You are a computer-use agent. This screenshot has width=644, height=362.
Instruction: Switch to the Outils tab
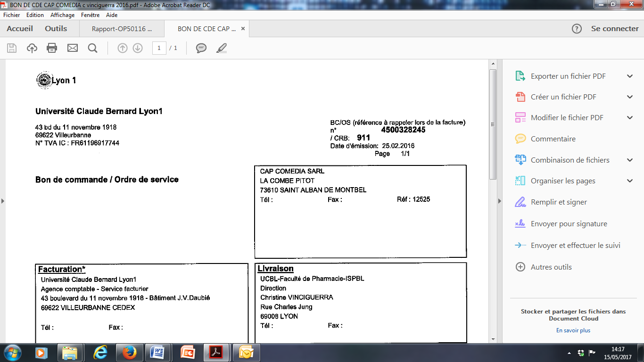click(x=56, y=29)
